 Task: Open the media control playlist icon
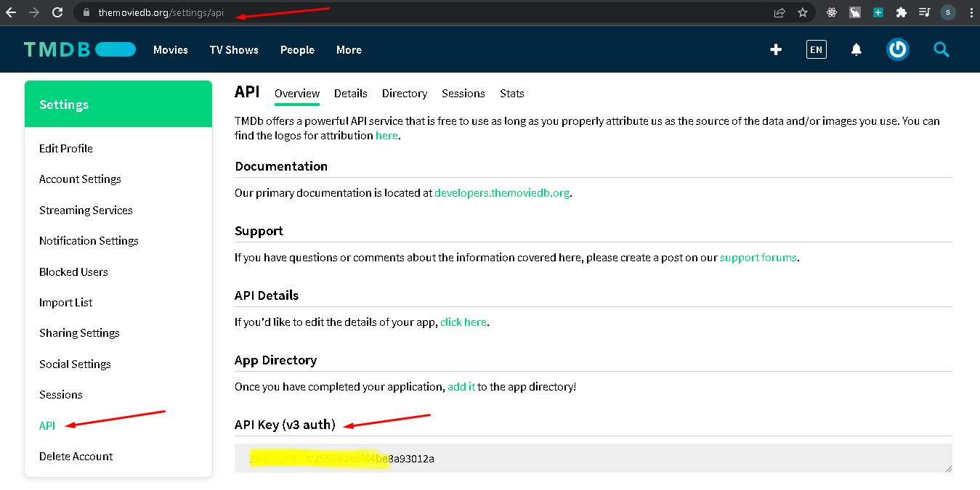[924, 12]
